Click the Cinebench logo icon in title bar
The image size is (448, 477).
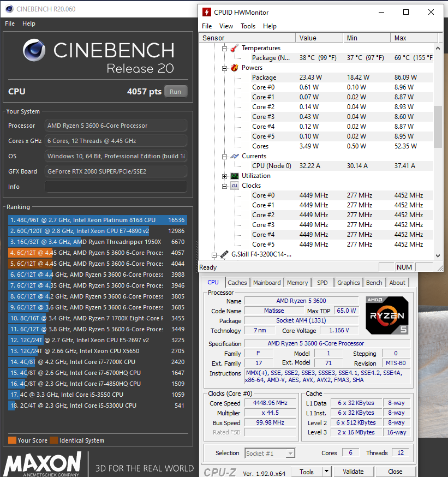(x=8, y=9)
